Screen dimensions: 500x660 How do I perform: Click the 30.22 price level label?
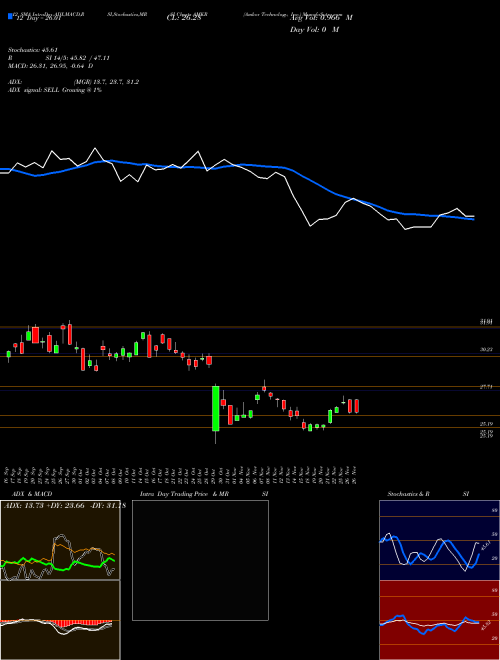tap(486, 349)
